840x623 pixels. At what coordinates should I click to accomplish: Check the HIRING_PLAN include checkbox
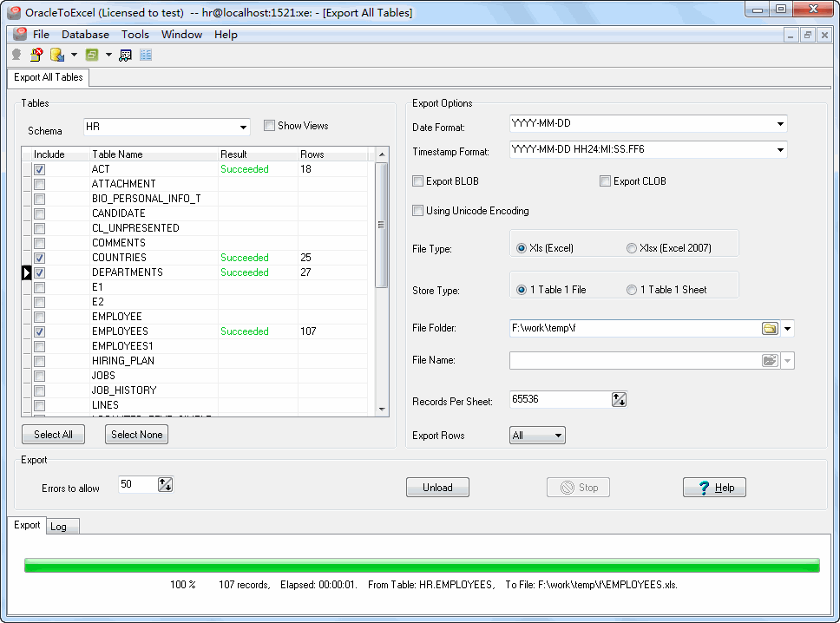click(40, 362)
